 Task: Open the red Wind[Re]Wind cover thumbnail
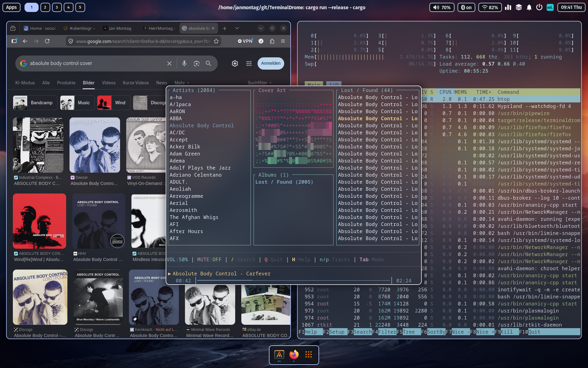coord(40,221)
